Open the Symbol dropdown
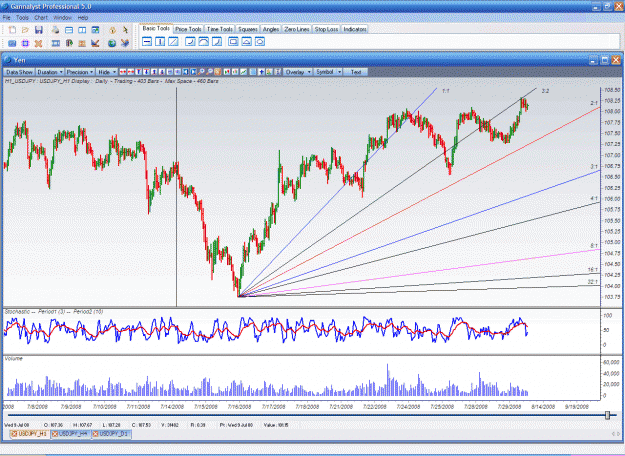 coord(328,72)
